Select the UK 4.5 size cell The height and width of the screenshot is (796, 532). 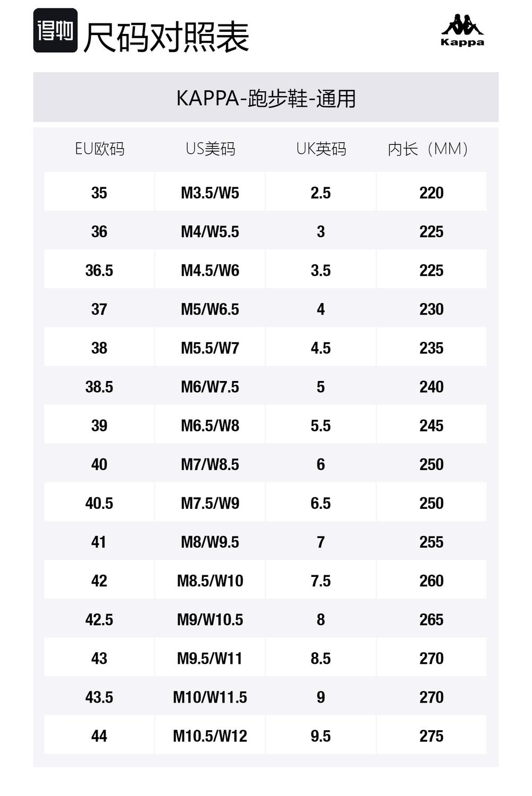tap(321, 348)
